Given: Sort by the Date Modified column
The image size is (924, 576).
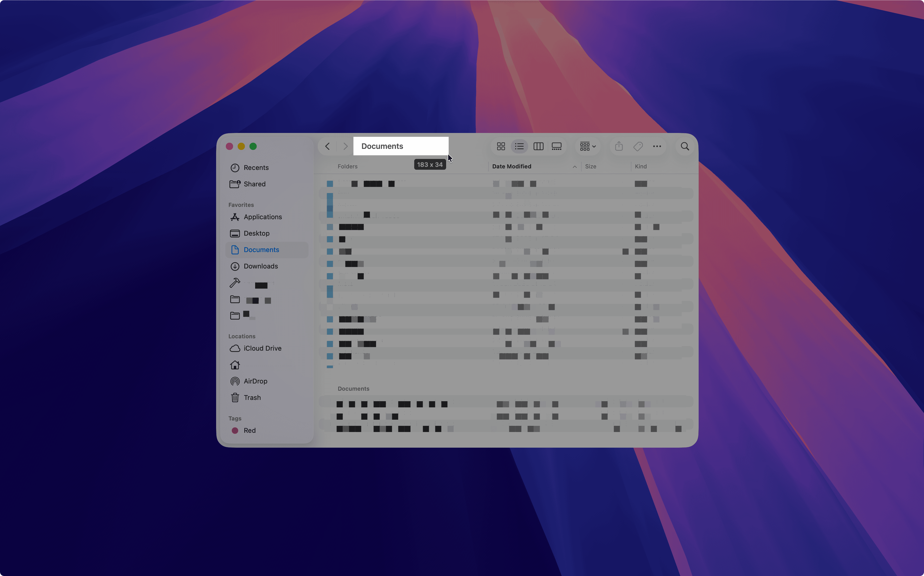Looking at the screenshot, I should [x=512, y=167].
